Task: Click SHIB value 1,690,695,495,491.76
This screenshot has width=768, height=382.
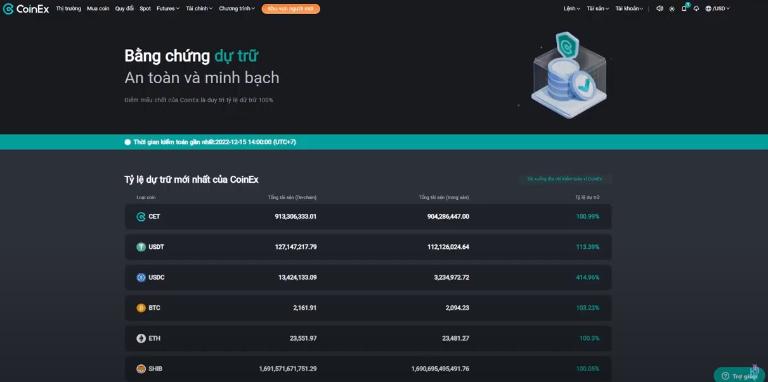Action: 440,369
